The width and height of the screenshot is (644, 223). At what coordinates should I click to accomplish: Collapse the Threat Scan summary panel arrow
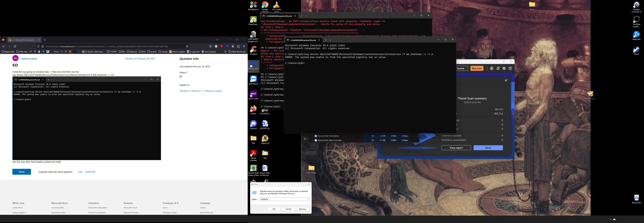(x=506, y=80)
